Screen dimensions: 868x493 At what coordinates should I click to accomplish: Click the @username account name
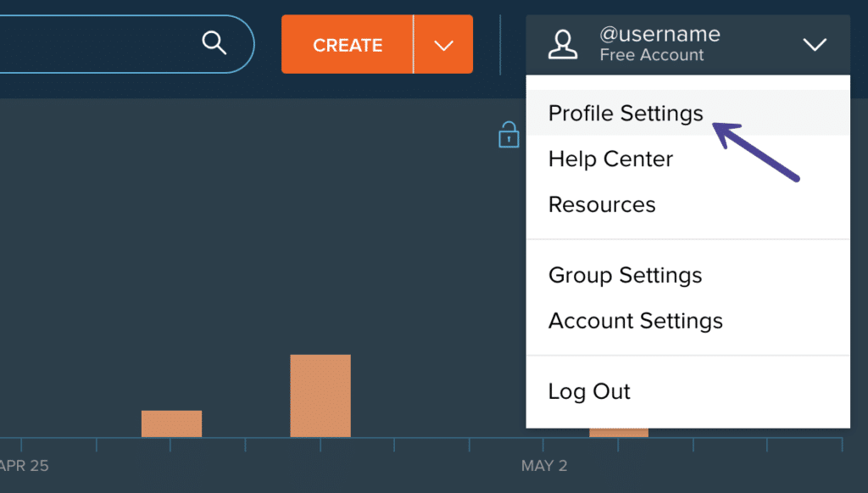coord(659,34)
